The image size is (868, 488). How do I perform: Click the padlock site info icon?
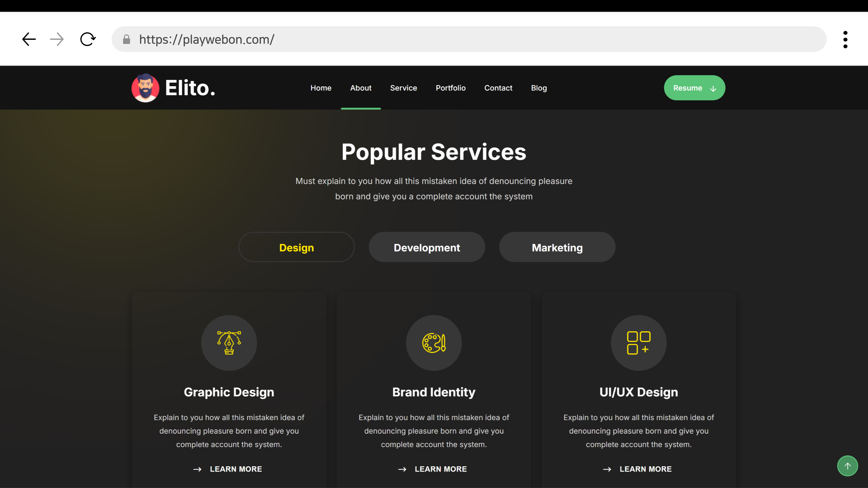click(127, 39)
